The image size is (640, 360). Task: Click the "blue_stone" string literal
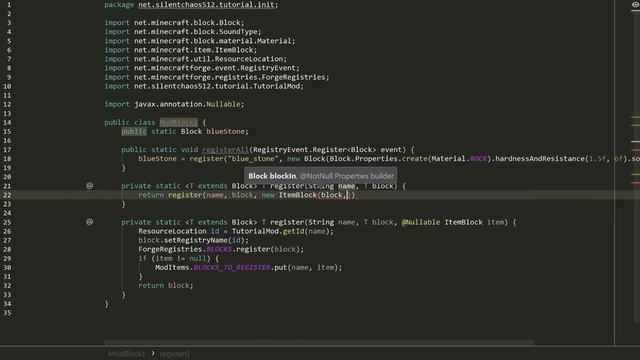(253, 158)
